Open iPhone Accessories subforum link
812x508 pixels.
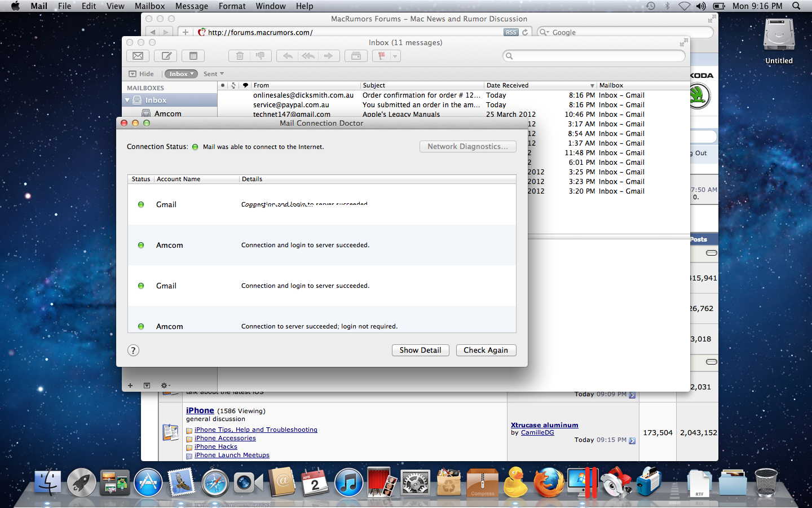(x=225, y=438)
